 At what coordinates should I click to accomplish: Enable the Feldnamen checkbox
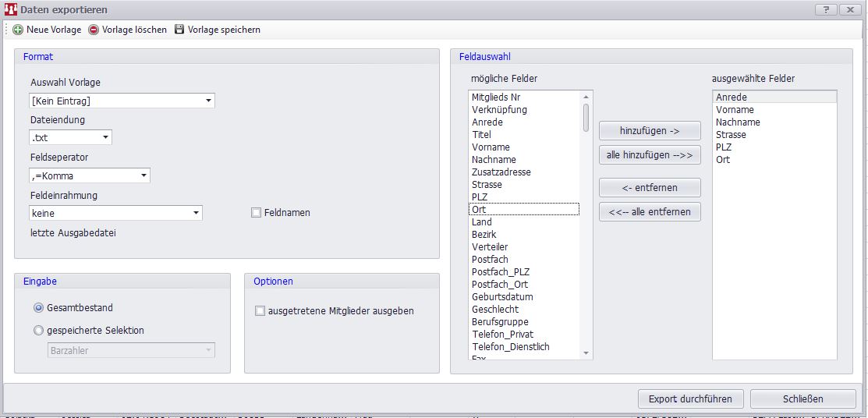tap(256, 213)
